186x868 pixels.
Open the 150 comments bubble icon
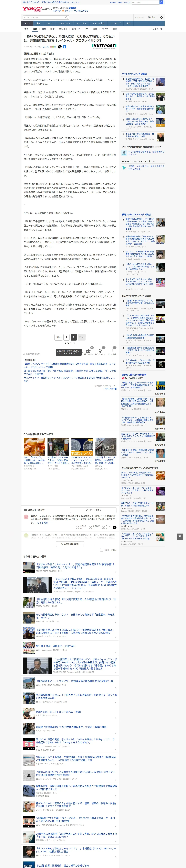click(x=46, y=47)
